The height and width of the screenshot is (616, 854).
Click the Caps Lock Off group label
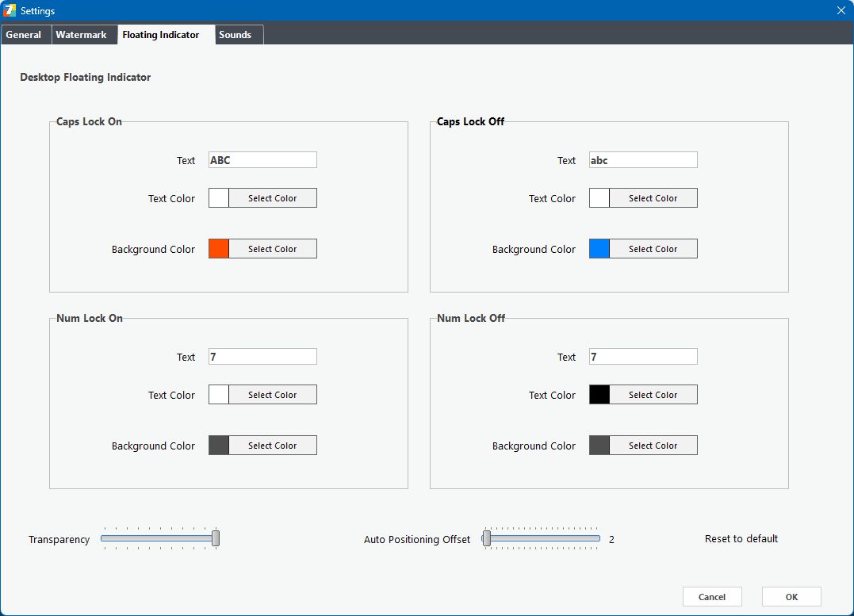tap(470, 121)
